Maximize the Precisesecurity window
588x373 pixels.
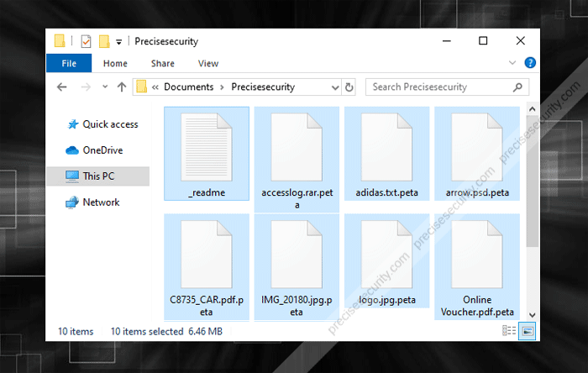[x=483, y=41]
